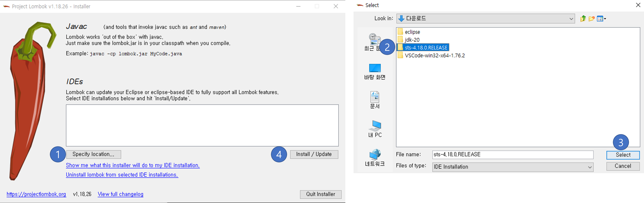Open the 내 PC shortcut
Viewport: 644px width, 203px height.
(x=375, y=129)
